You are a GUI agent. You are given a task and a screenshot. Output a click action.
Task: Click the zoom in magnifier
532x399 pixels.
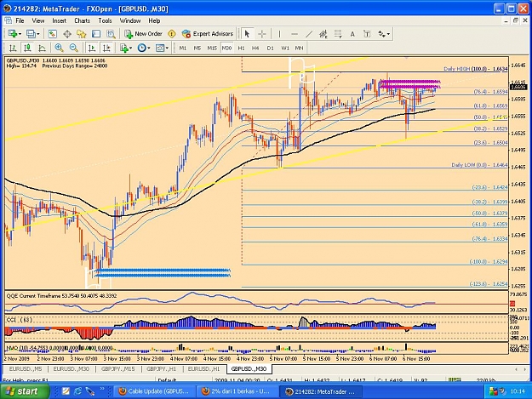coord(59,48)
